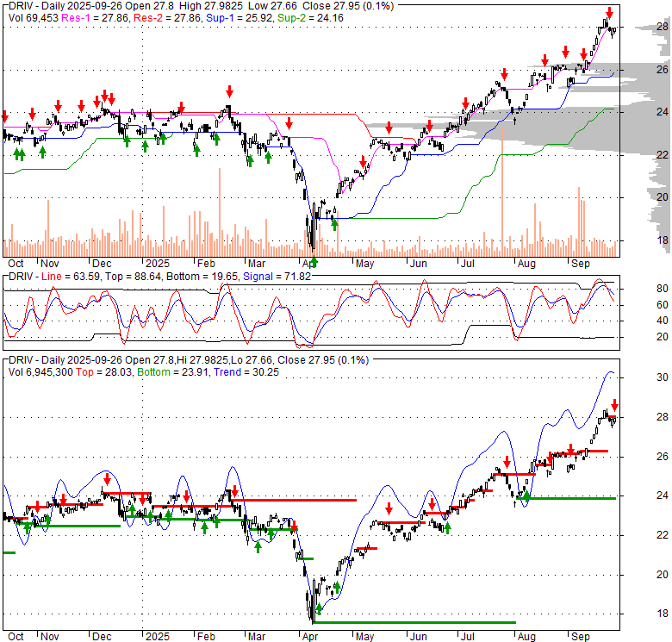Screen dimensions: 672x642
Task: Click the 20 price label on the lower chart axis
Action: tap(663, 575)
